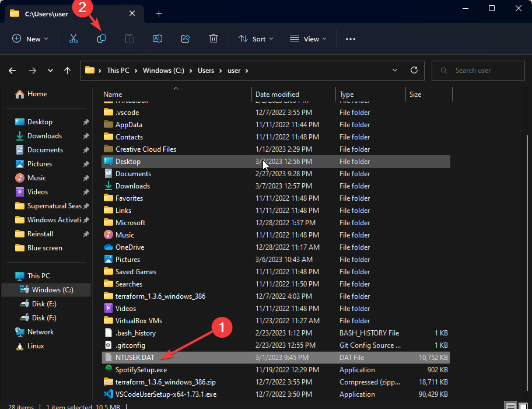This screenshot has height=409, width=532.
Task: Select the NTUSER.DAT file
Action: coord(276,358)
